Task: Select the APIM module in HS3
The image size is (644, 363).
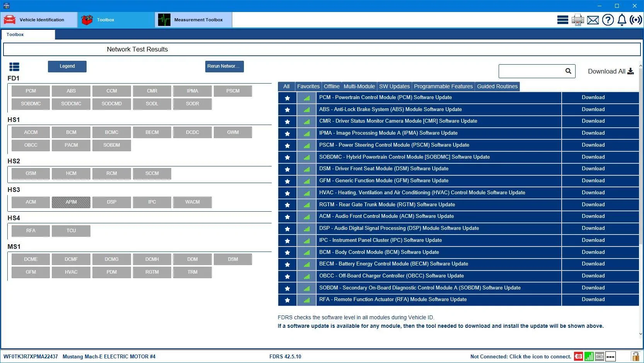Action: [x=71, y=202]
